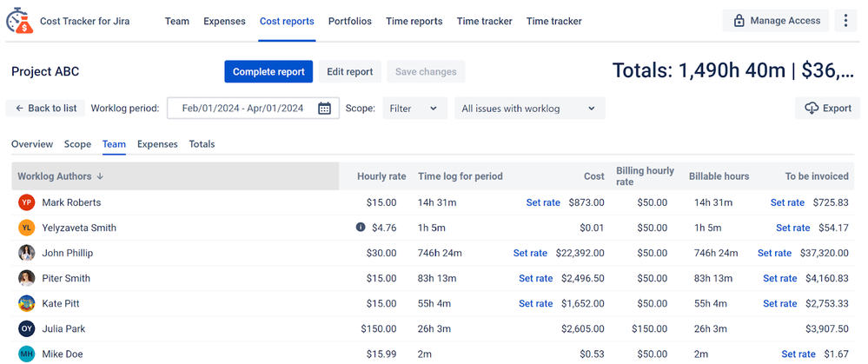Click Kate Pitt's avatar image
This screenshot has width=868, height=364.
coord(27,304)
